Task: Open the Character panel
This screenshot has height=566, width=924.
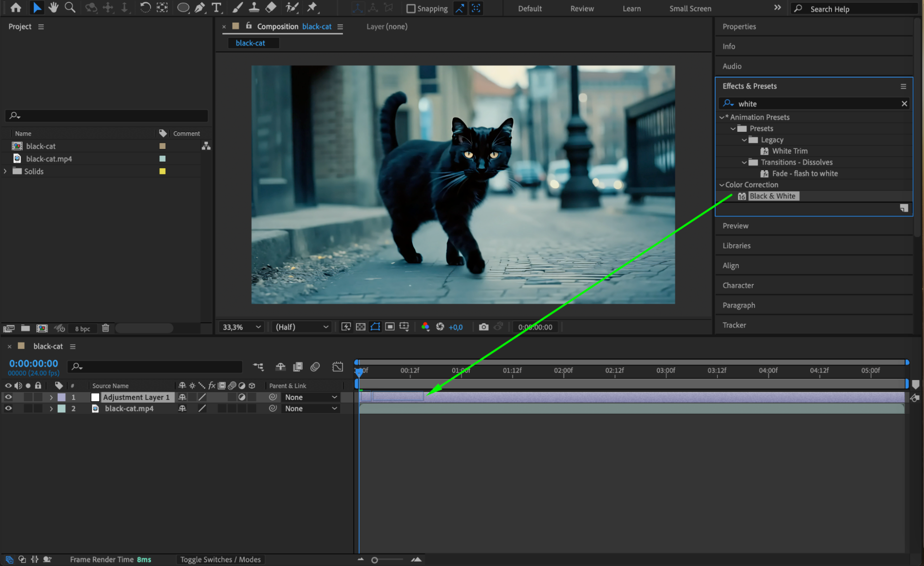Action: point(738,285)
